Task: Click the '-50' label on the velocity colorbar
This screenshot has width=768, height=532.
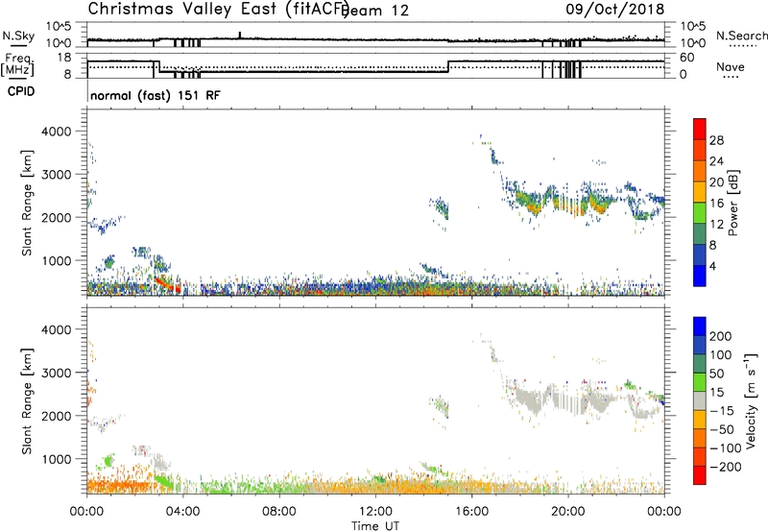Action: pos(722,429)
